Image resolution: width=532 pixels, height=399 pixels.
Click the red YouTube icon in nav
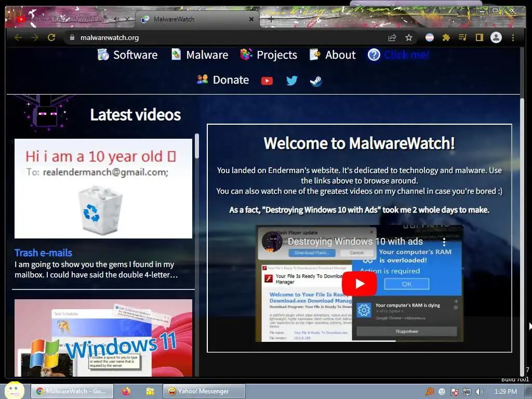pos(267,81)
